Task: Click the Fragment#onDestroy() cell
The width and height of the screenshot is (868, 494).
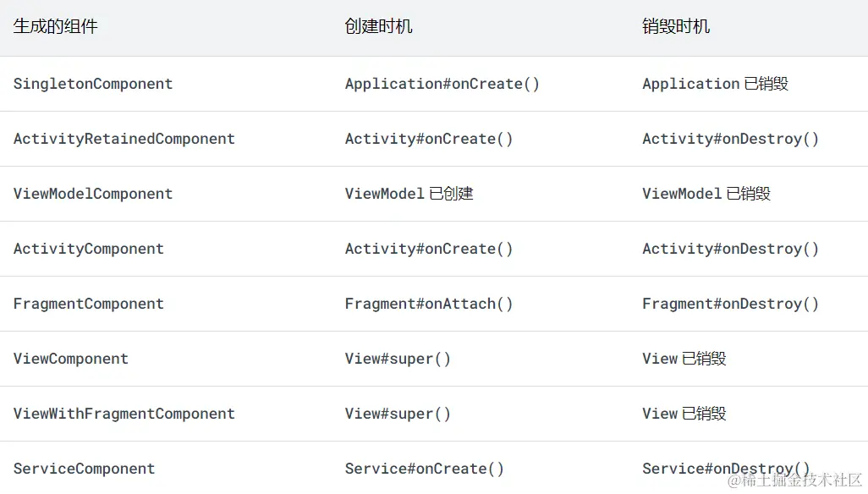Action: [731, 304]
